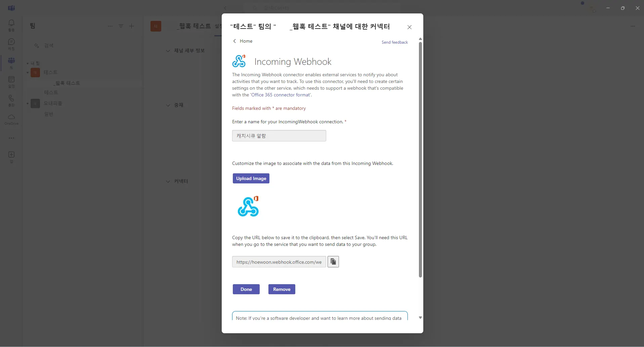Click the Done button
Viewport: 644px width, 347px height.
pos(246,289)
